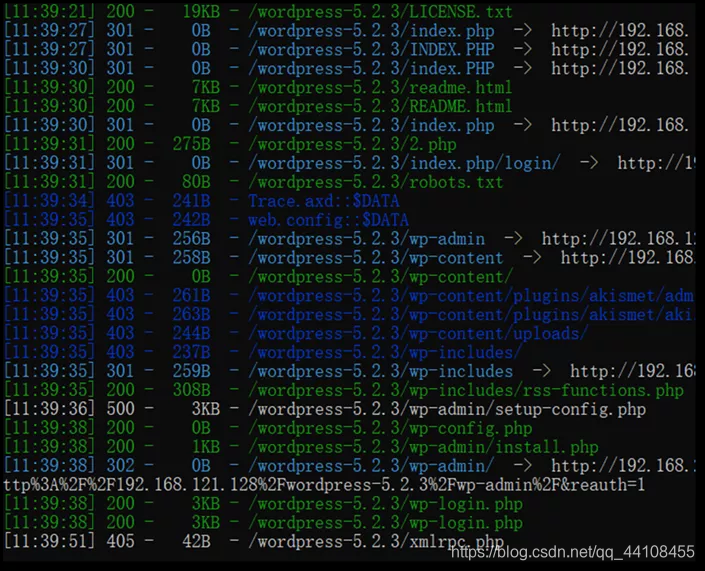Screen dimensions: 705x571
Task: Click the 261B akismet plugin path
Action: point(471,295)
